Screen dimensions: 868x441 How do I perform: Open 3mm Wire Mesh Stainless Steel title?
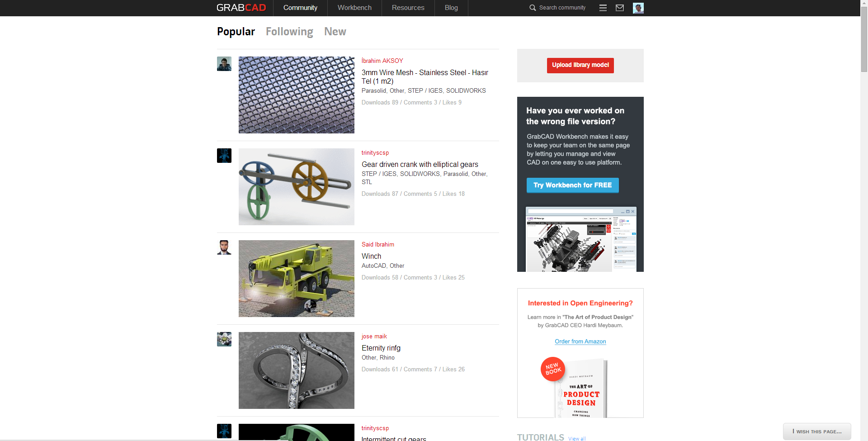pos(425,77)
